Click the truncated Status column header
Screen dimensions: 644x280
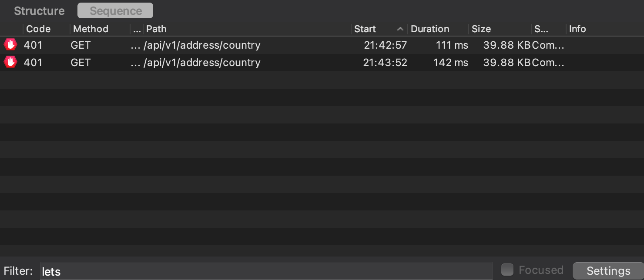click(x=541, y=29)
